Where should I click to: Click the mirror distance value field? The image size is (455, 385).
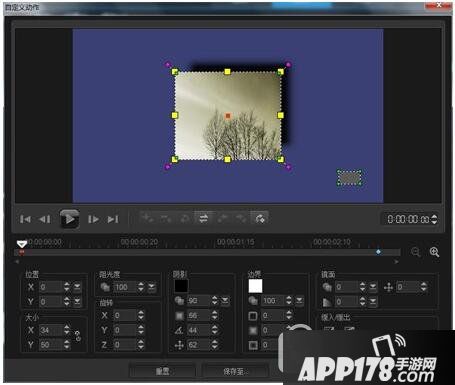[x=408, y=287]
